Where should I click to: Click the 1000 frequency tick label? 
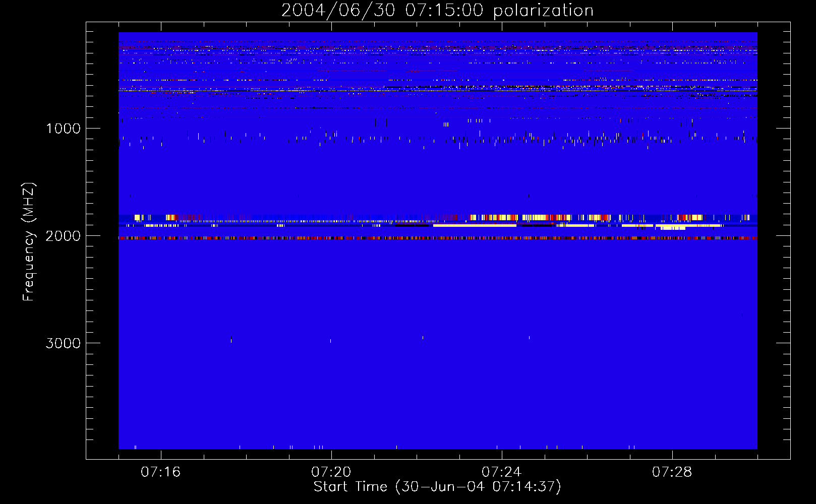[x=63, y=129]
